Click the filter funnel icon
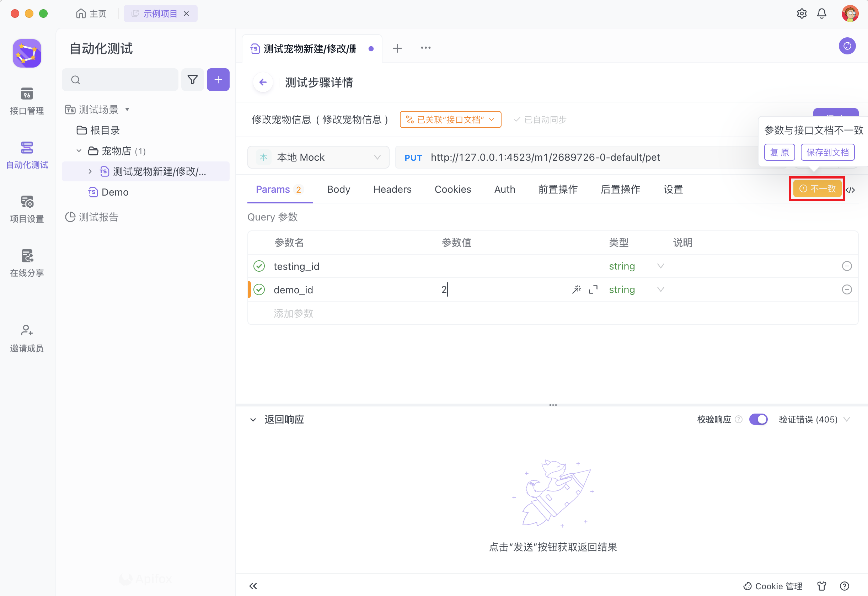 click(192, 80)
